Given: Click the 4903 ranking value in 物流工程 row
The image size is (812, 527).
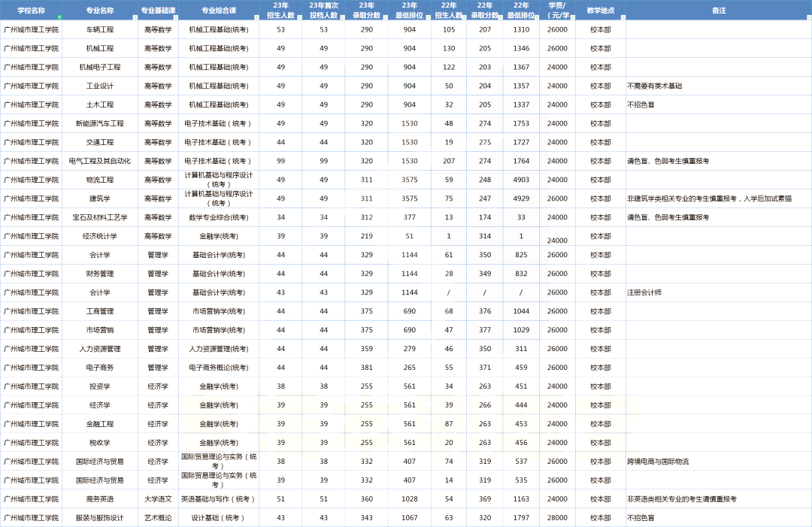Looking at the screenshot, I should (x=521, y=180).
